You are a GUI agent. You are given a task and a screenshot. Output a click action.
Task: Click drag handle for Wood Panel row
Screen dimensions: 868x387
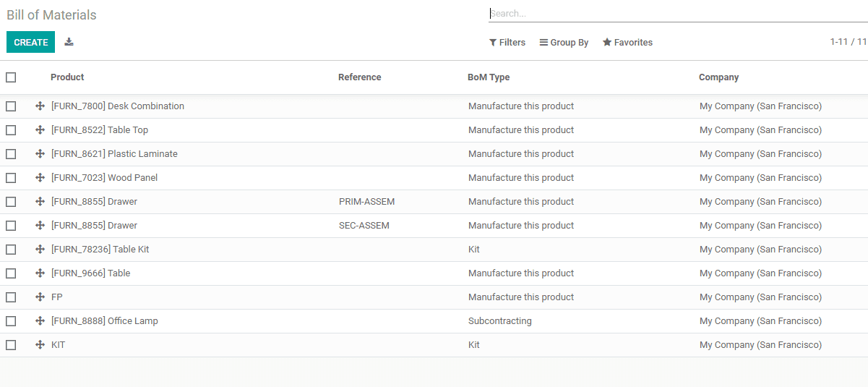pyautogui.click(x=40, y=178)
